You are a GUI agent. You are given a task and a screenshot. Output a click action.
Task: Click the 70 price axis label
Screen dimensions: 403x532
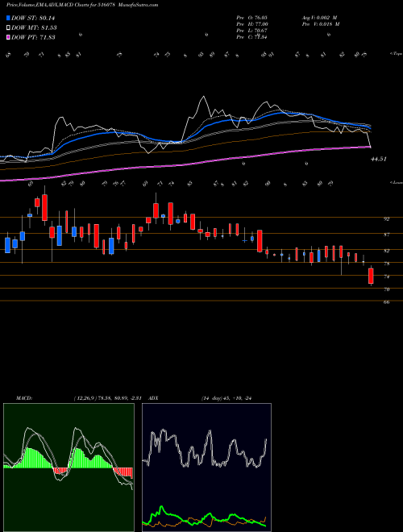point(386,289)
